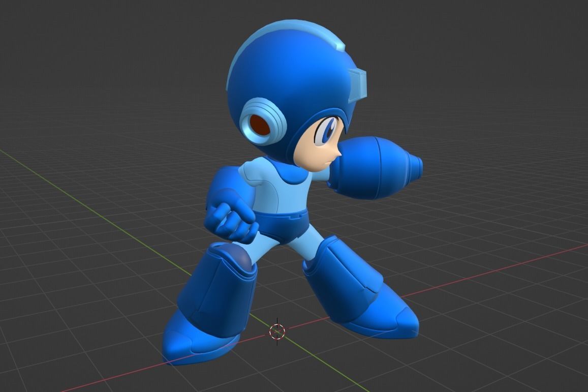Select the character's arm cannon
Image resolution: width=588 pixels, height=392 pixels.
tap(375, 168)
